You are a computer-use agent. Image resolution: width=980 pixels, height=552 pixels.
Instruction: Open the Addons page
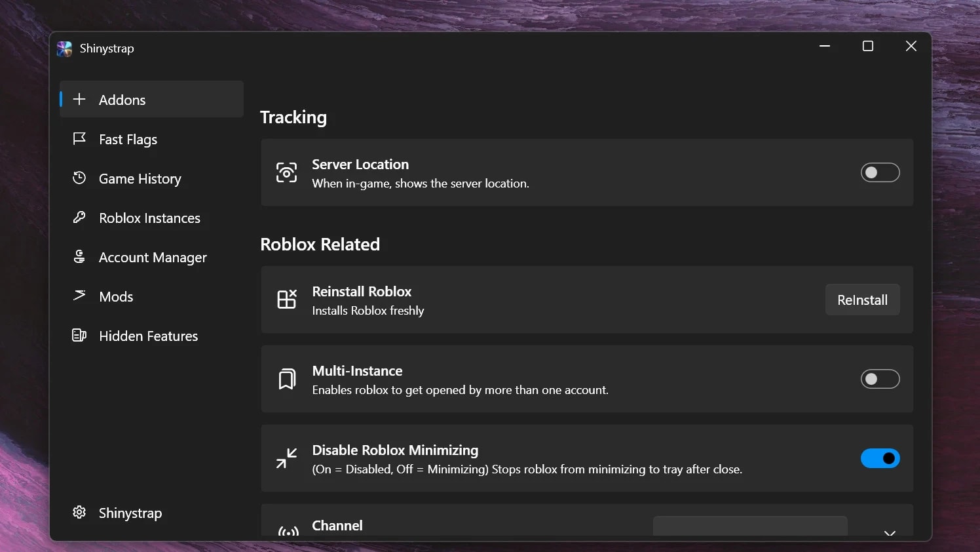tap(151, 99)
